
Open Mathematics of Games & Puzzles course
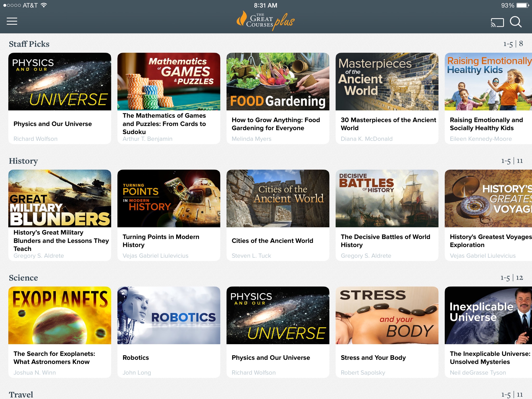pyautogui.click(x=169, y=82)
